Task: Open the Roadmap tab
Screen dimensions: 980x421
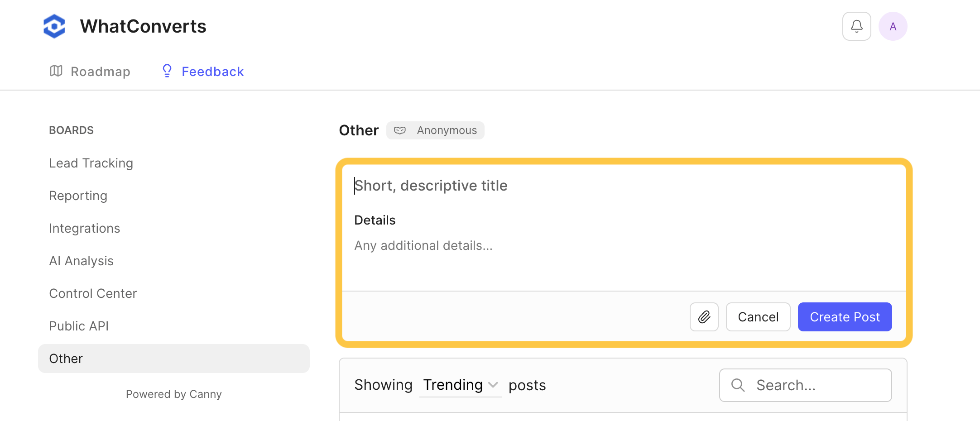Action: pyautogui.click(x=100, y=72)
